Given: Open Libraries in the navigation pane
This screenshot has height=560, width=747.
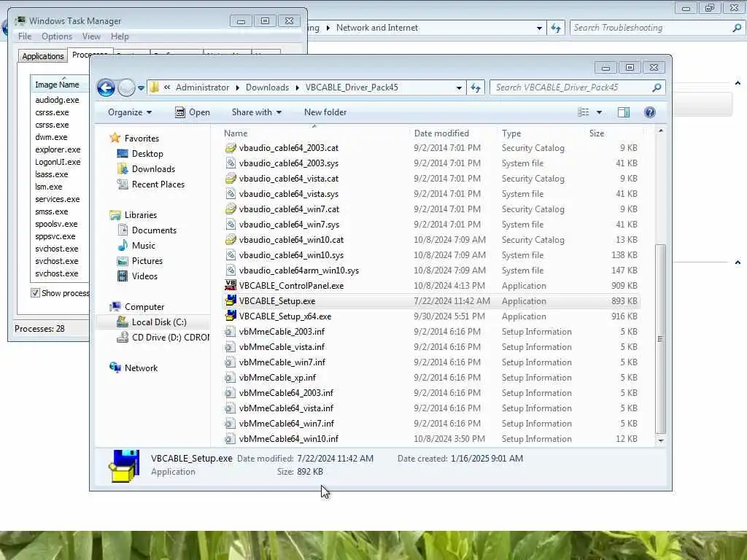Looking at the screenshot, I should [141, 215].
